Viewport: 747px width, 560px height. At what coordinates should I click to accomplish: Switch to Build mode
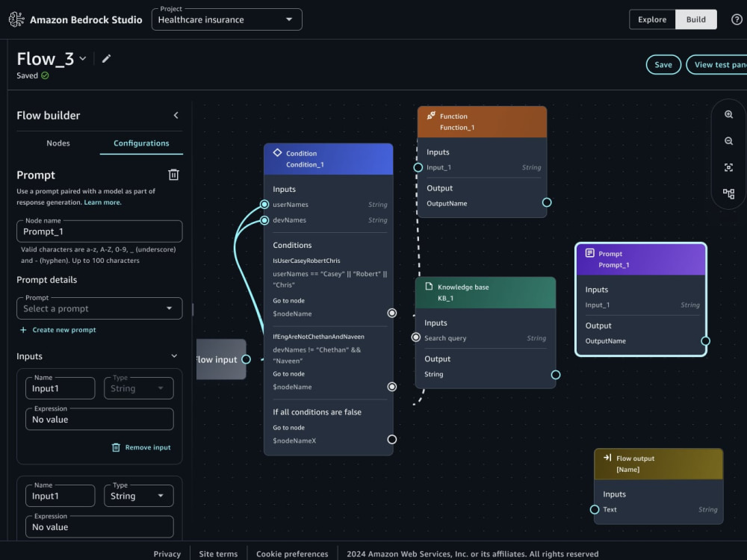[x=695, y=19]
